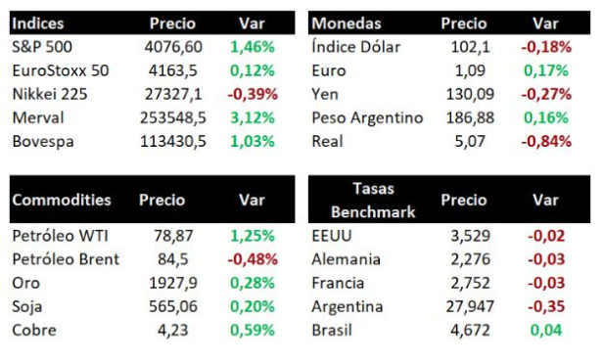
Task: Click the Soja row label
Action: (27, 307)
